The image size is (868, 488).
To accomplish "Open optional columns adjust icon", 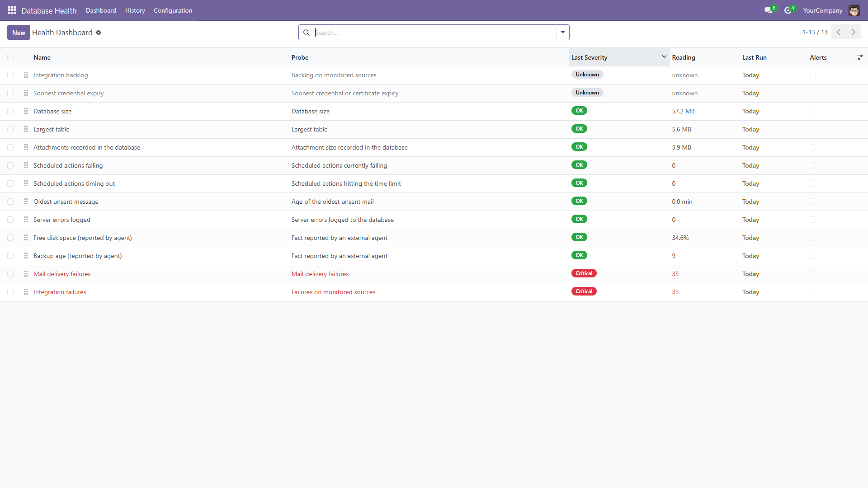I will click(x=860, y=57).
